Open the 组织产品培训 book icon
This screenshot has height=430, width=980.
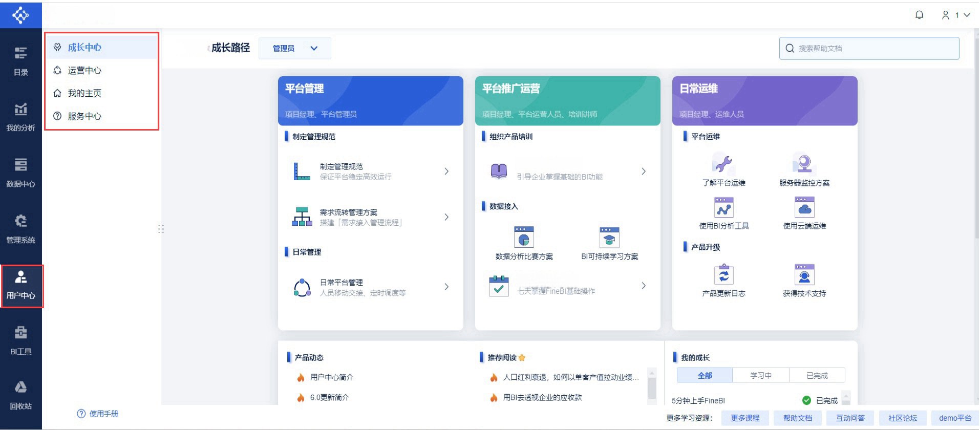499,171
